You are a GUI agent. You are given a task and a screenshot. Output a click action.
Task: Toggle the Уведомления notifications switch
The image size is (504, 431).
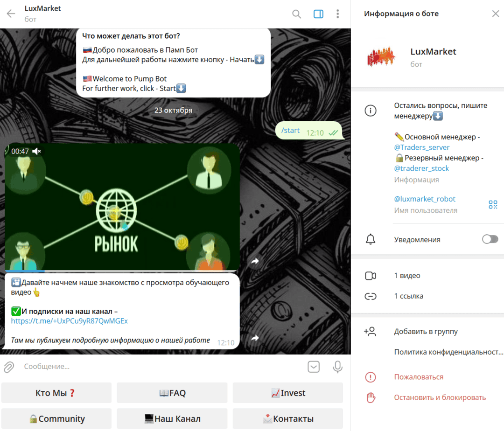coord(490,239)
